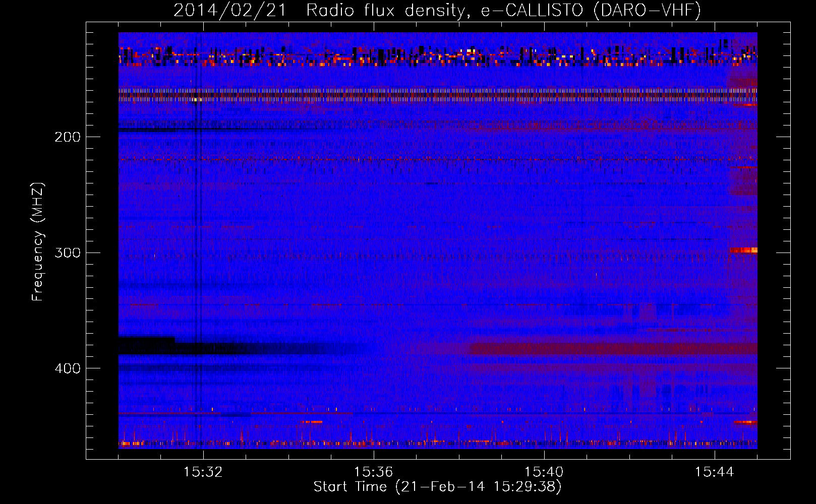
Task: Click the 200 frequency tick label
Action: pyautogui.click(x=67, y=137)
